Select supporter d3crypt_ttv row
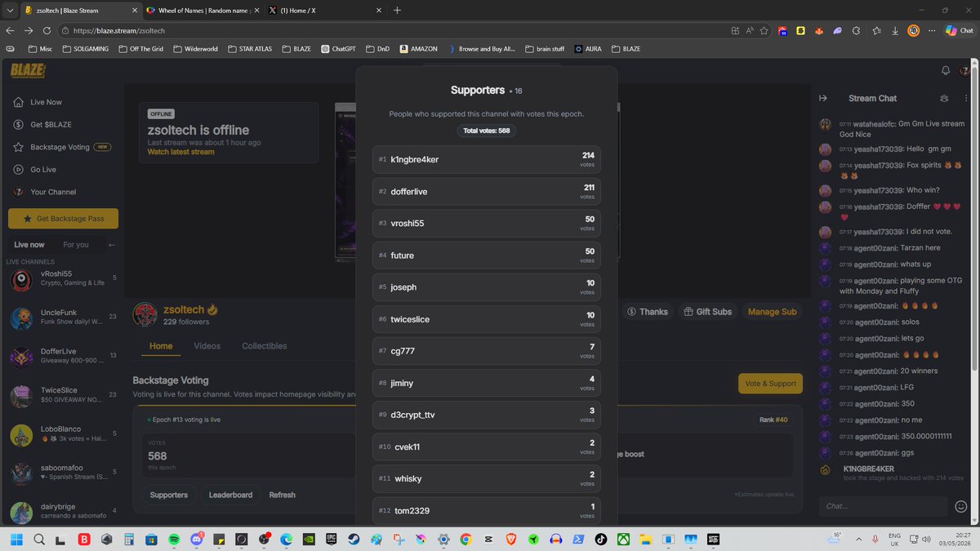Image resolution: width=980 pixels, height=551 pixels. [x=486, y=415]
